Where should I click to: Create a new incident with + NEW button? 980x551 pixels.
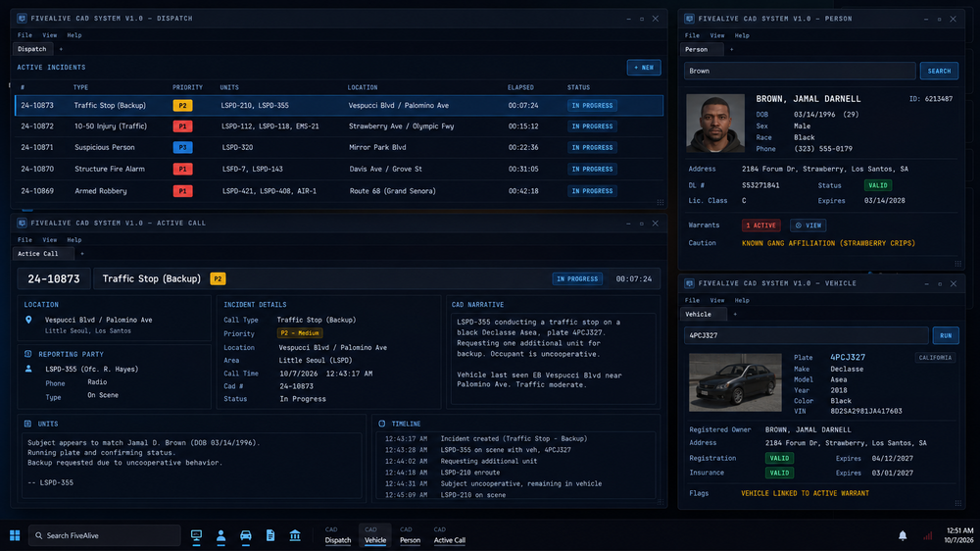click(644, 68)
